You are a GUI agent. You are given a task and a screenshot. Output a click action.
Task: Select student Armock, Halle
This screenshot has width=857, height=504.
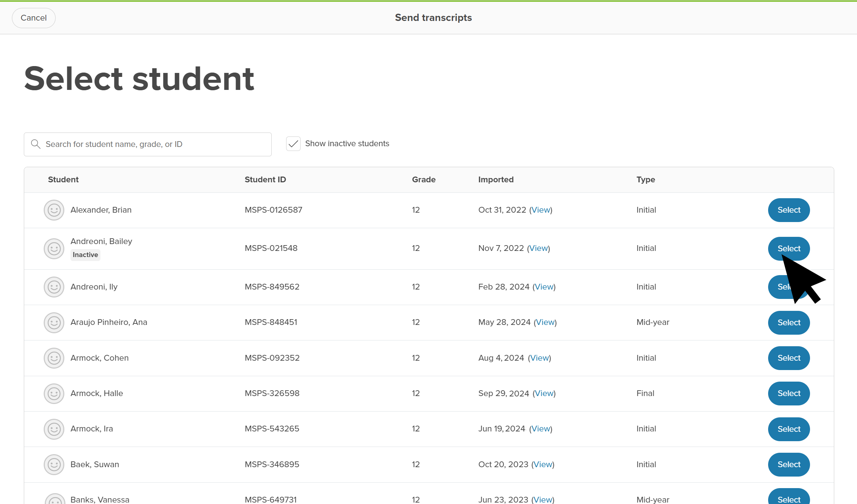pos(788,394)
